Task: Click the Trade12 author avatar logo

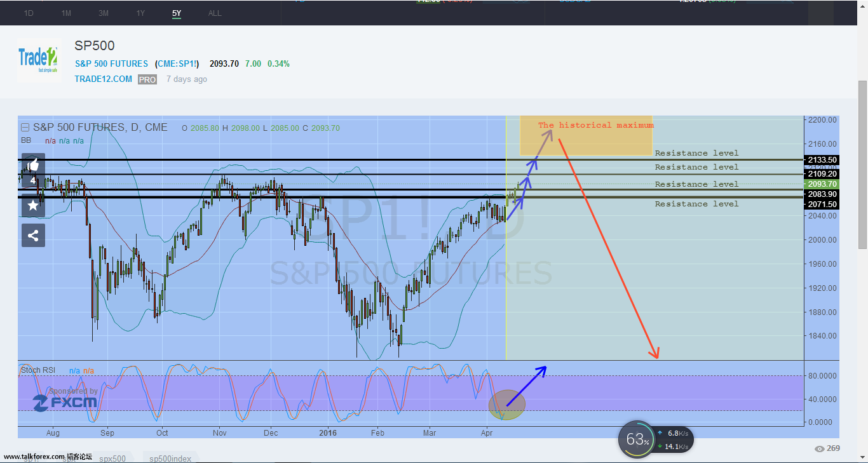Action: pyautogui.click(x=39, y=60)
